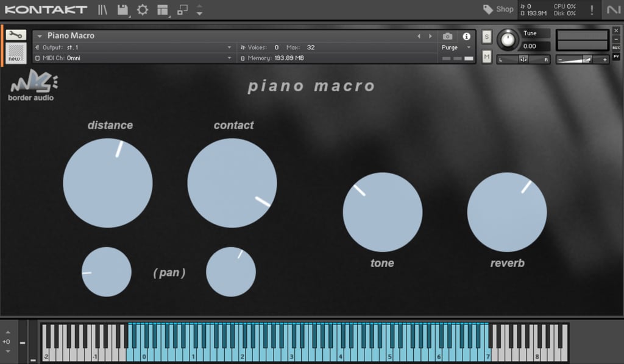Decrease keyboard octave with down arrow
The image size is (624, 364).
7,351
